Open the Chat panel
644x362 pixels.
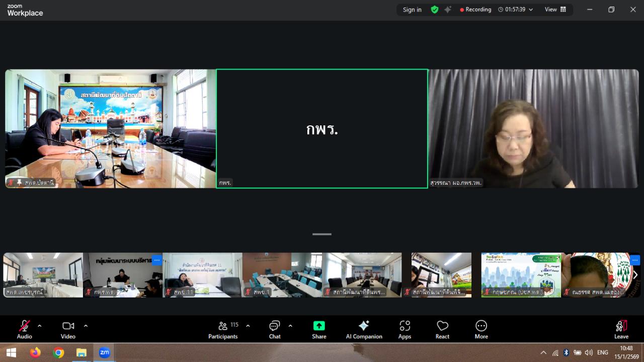pyautogui.click(x=275, y=330)
